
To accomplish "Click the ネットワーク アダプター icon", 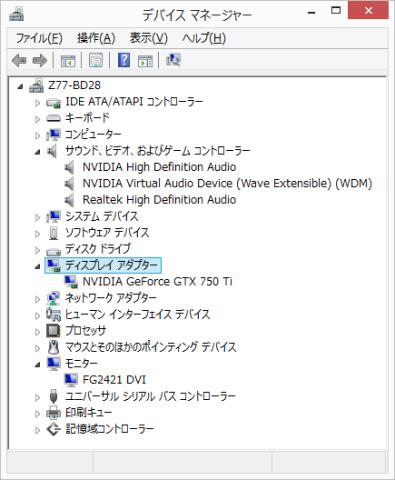I will click(53, 298).
